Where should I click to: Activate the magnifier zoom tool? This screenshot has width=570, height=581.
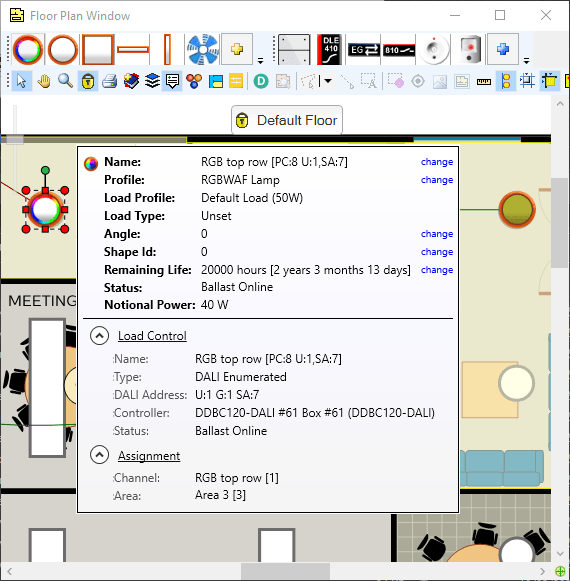(x=66, y=81)
